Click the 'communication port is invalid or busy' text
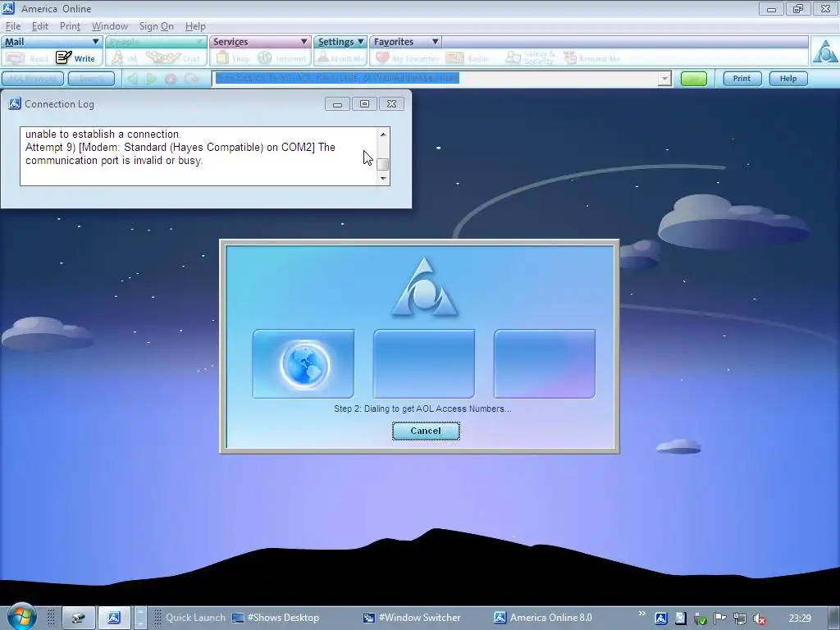The height and width of the screenshot is (630, 840). pyautogui.click(x=114, y=160)
